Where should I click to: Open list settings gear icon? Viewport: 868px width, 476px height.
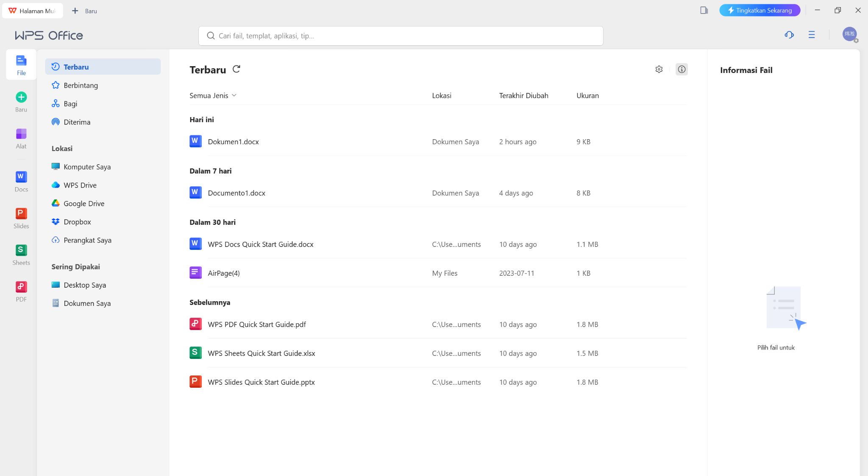point(659,69)
